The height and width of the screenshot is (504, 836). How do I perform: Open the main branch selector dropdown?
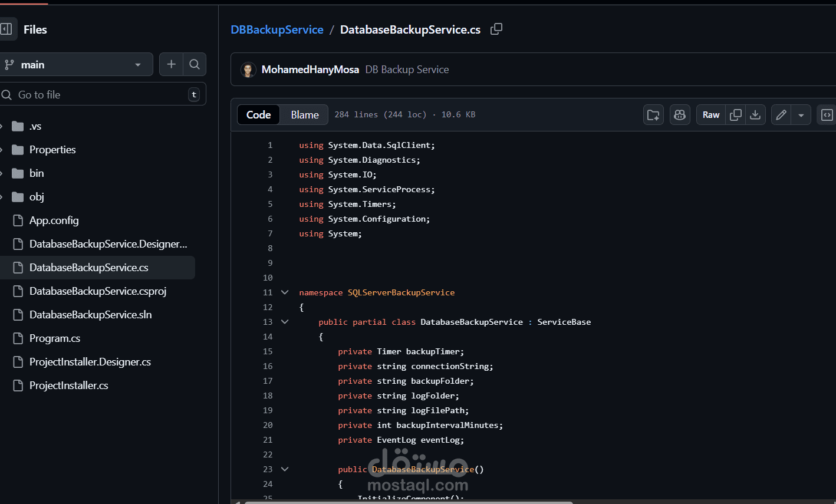[77, 64]
